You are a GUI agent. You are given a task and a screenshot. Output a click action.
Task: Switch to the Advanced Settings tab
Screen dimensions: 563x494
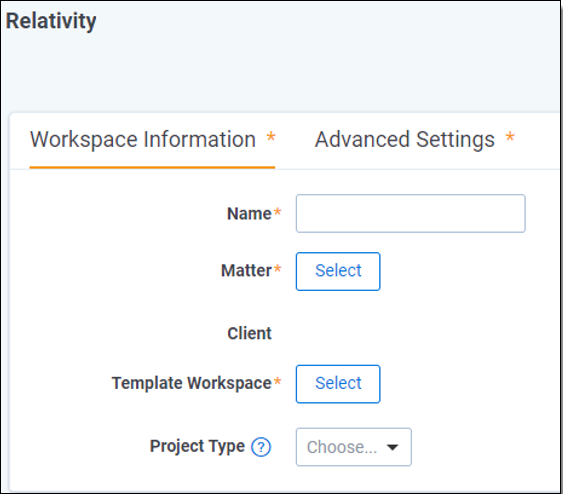415,140
